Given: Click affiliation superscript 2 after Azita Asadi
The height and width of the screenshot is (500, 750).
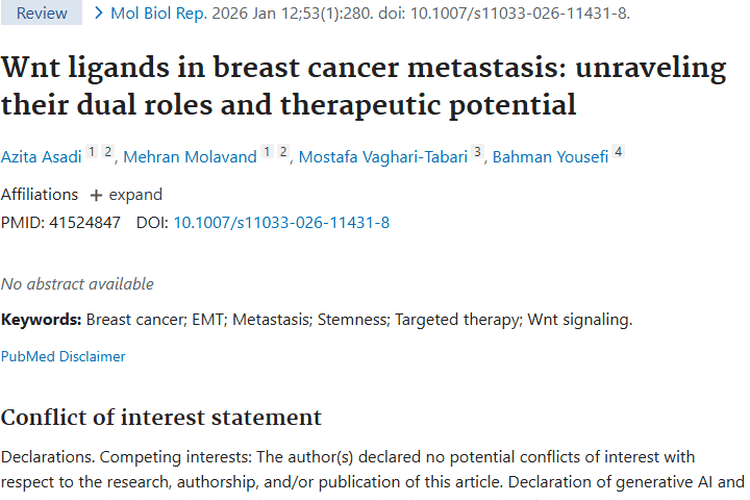Looking at the screenshot, I should tap(107, 152).
